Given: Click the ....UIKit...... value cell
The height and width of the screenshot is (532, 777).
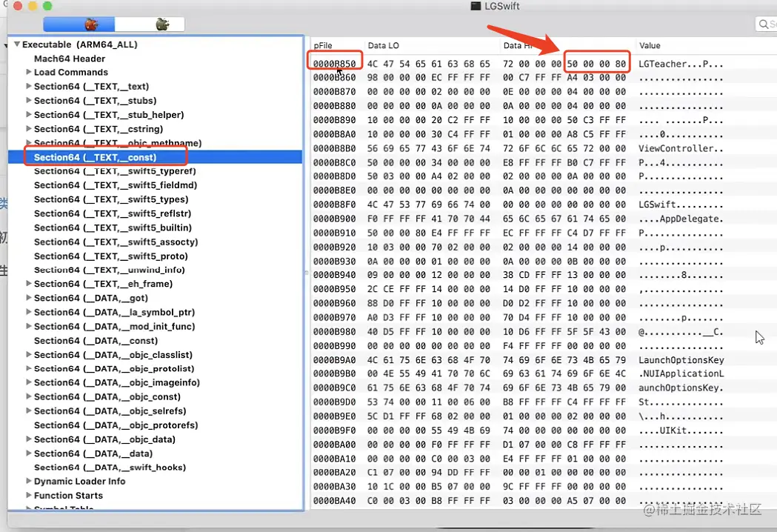Looking at the screenshot, I should (x=681, y=430).
